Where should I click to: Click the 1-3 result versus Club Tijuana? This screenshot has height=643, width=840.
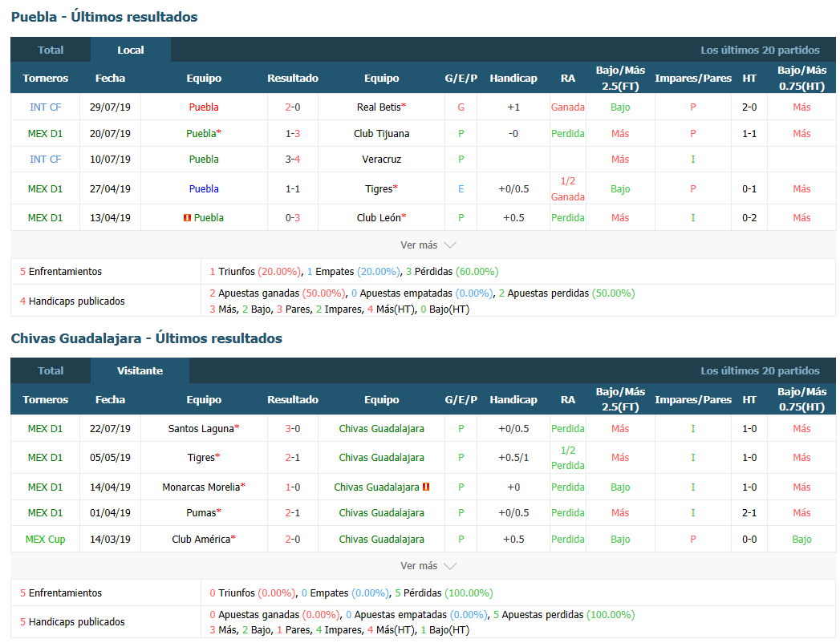[293, 133]
